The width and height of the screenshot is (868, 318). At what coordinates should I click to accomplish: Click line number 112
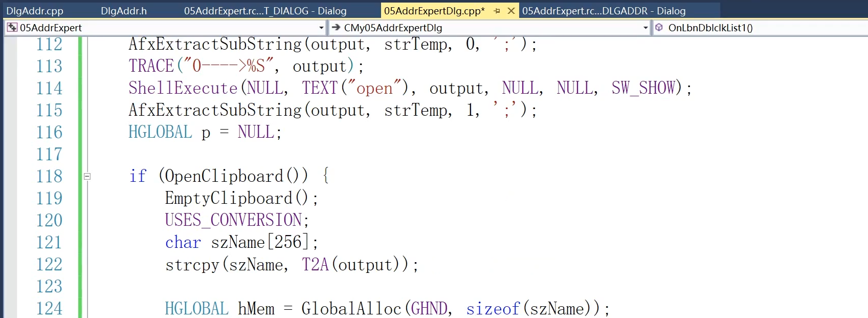[x=49, y=45]
